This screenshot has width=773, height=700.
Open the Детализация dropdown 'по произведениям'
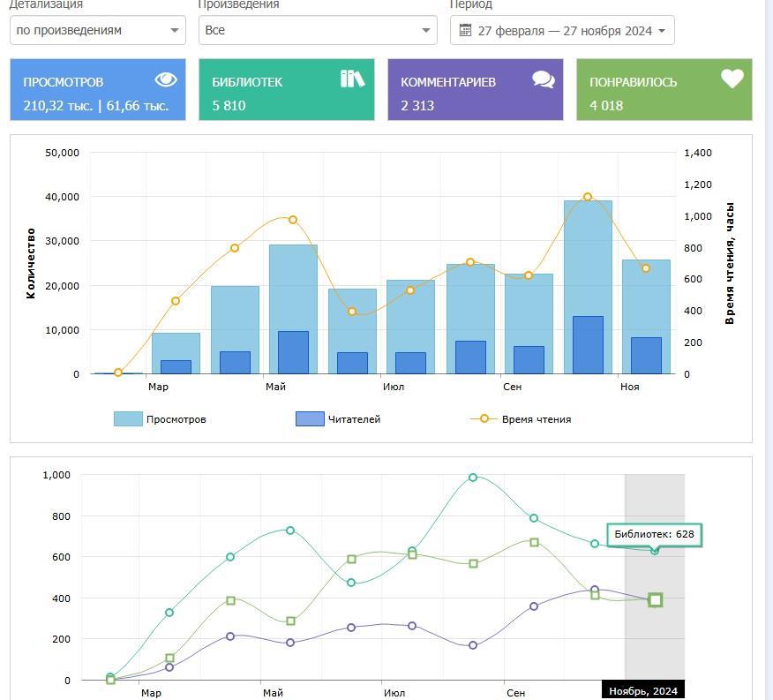coord(97,30)
